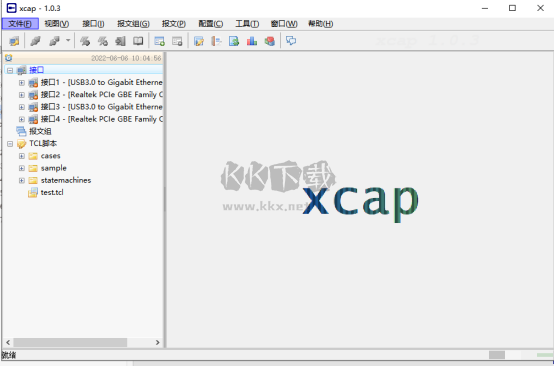Click the clock icon above the tree
This screenshot has height=366, width=554.
point(8,58)
